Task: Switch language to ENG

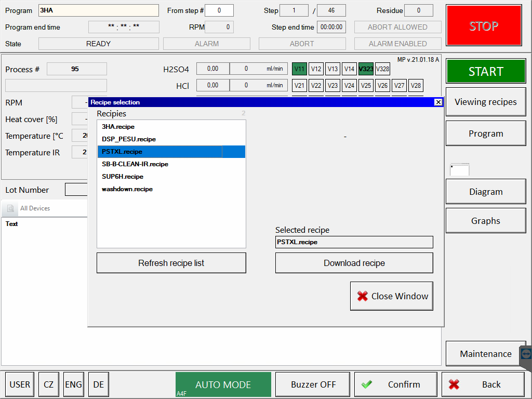Action: click(73, 384)
